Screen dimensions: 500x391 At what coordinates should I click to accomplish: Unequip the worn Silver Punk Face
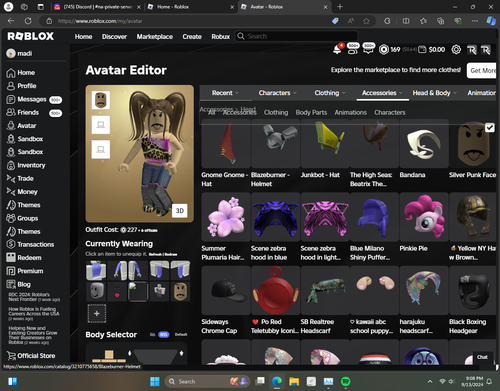point(180,291)
